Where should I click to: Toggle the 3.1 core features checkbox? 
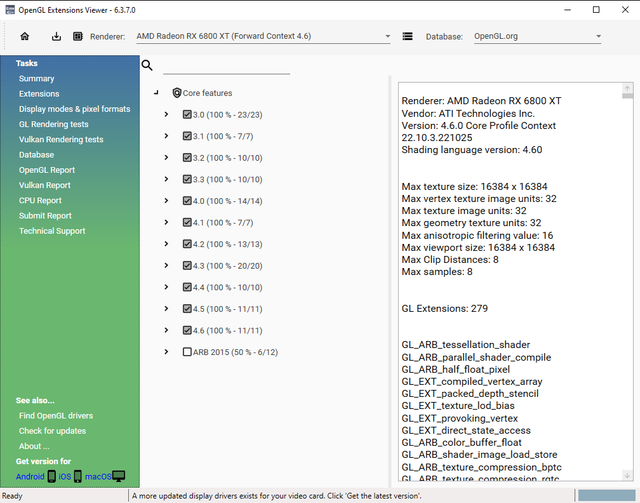point(187,136)
